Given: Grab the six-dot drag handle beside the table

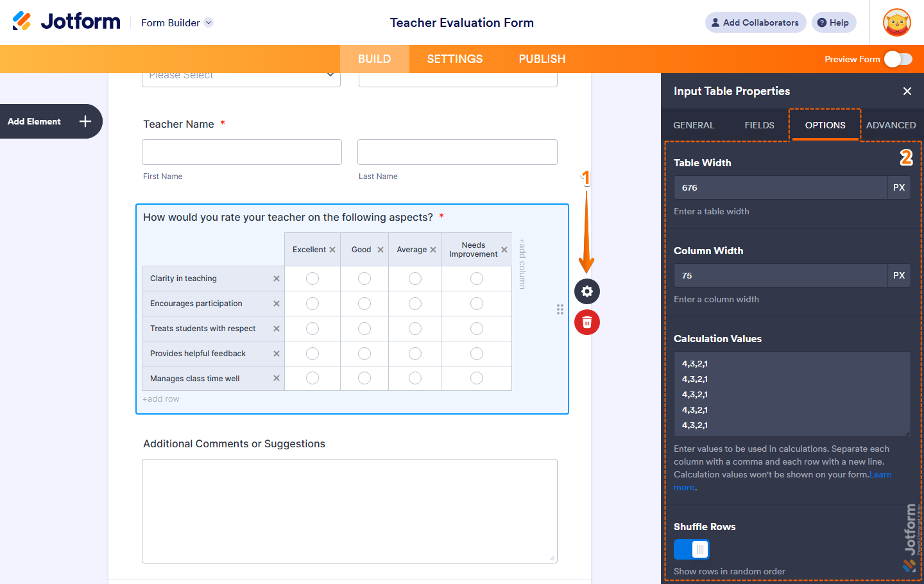Looking at the screenshot, I should (x=560, y=309).
